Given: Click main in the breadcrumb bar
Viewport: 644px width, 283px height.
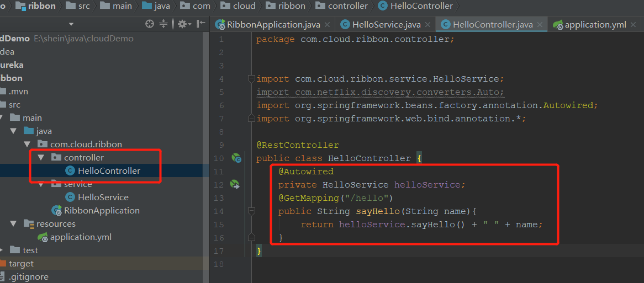Looking at the screenshot, I should pos(122,6).
